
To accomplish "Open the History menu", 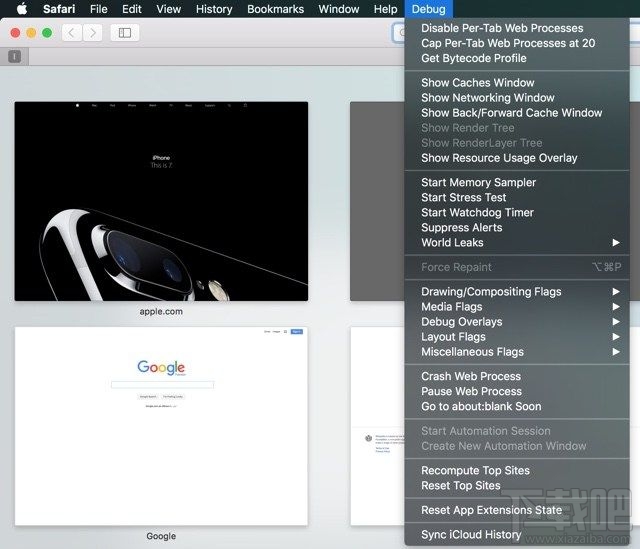I will 214,9.
